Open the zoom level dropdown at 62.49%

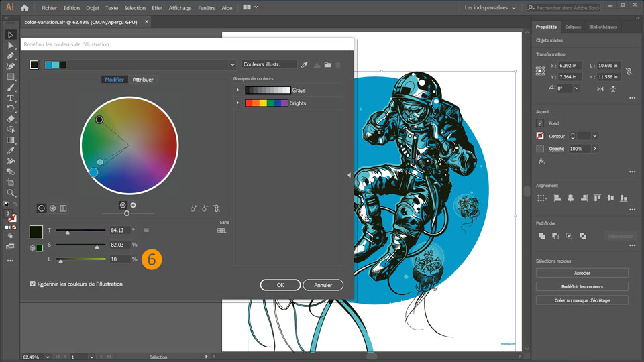pyautogui.click(x=48, y=357)
